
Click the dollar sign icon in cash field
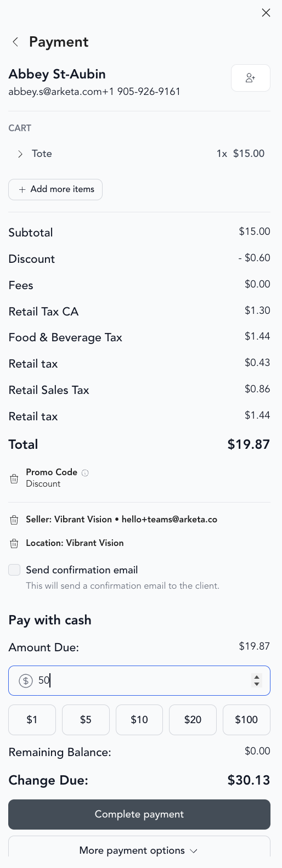[x=26, y=681]
